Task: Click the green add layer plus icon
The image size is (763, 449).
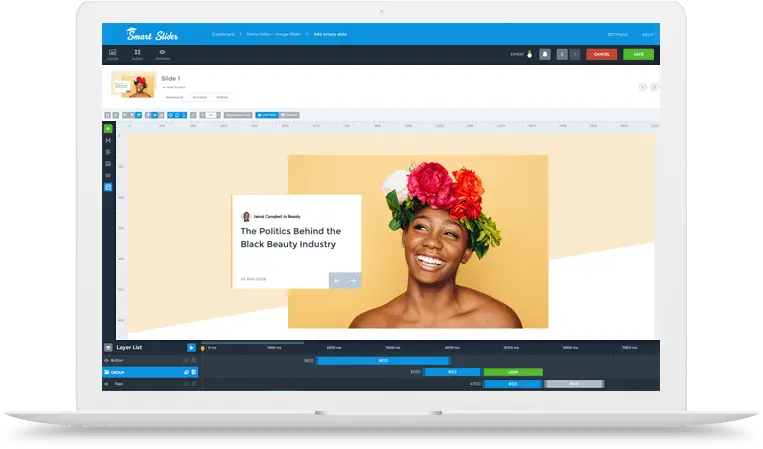Action: pos(108,128)
